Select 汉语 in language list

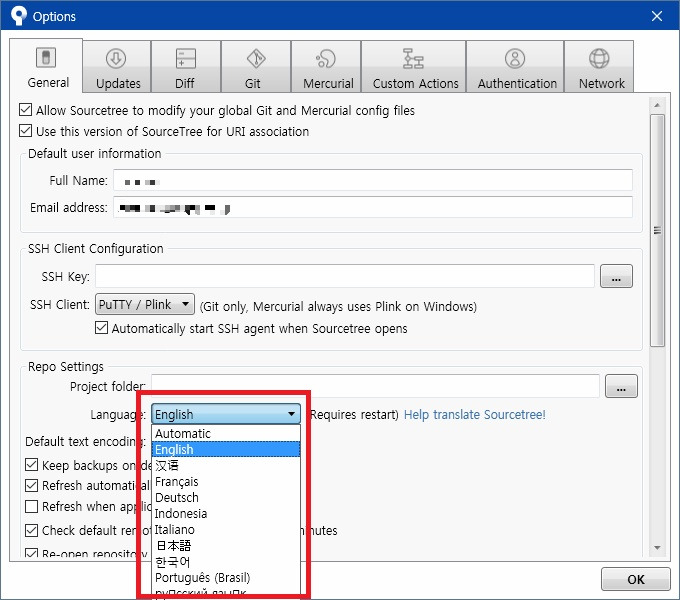click(226, 465)
